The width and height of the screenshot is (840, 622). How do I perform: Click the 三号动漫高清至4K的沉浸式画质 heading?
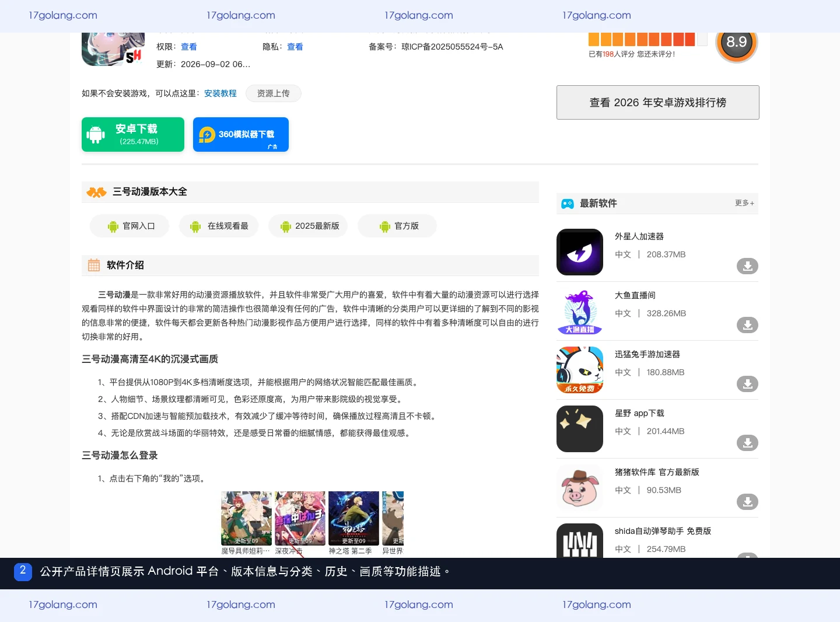click(x=150, y=359)
